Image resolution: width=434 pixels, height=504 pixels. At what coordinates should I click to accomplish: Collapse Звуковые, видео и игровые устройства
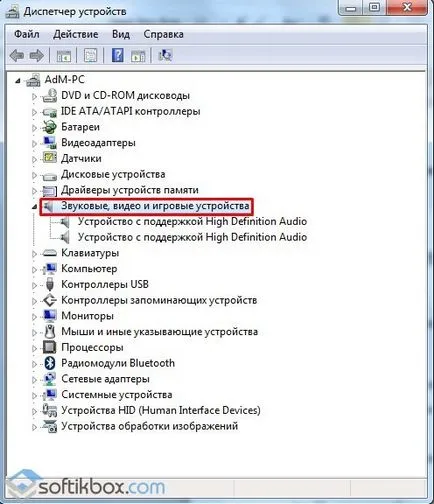coord(35,207)
